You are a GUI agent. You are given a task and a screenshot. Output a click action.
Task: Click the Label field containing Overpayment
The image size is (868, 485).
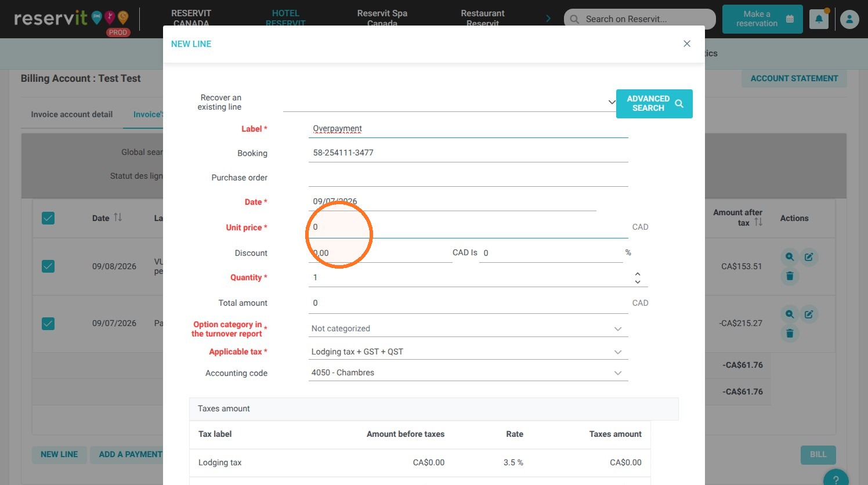coord(468,129)
